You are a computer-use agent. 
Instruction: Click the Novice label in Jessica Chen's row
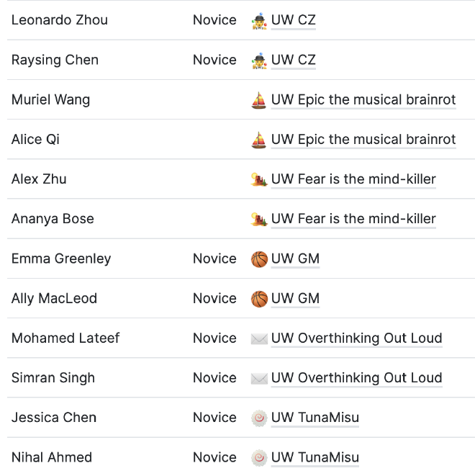pyautogui.click(x=214, y=418)
